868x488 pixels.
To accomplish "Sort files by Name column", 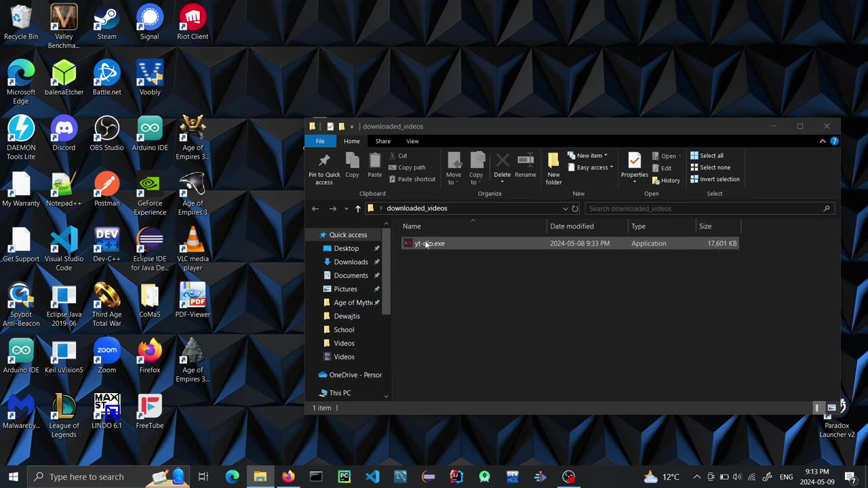I will [473, 226].
